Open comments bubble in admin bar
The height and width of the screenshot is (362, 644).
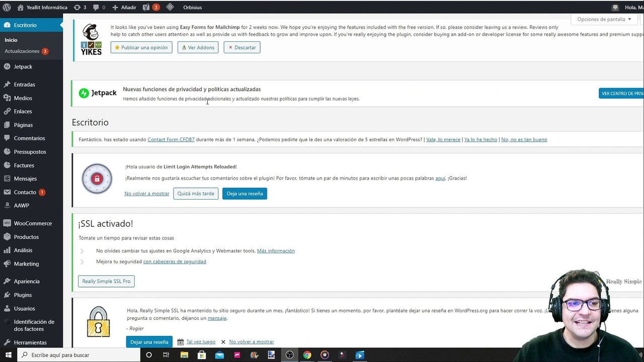pos(100,8)
